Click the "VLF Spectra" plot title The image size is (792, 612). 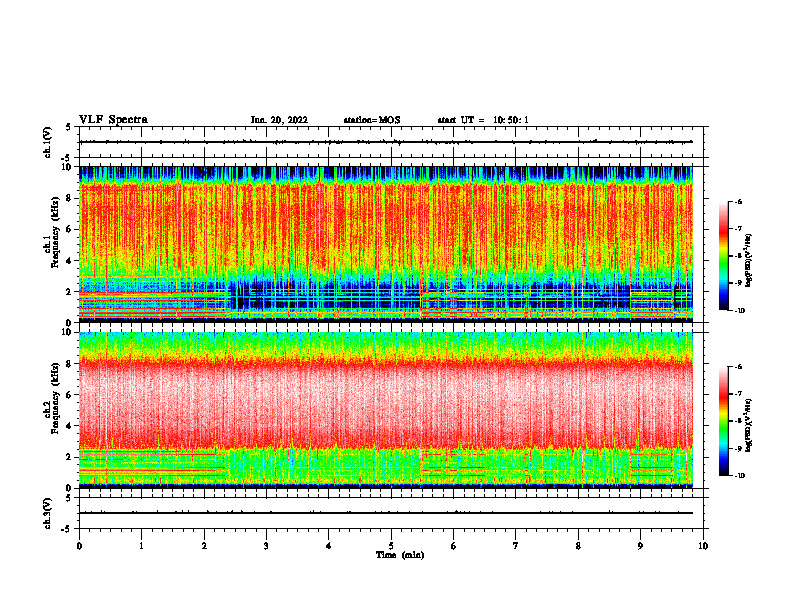click(x=113, y=120)
